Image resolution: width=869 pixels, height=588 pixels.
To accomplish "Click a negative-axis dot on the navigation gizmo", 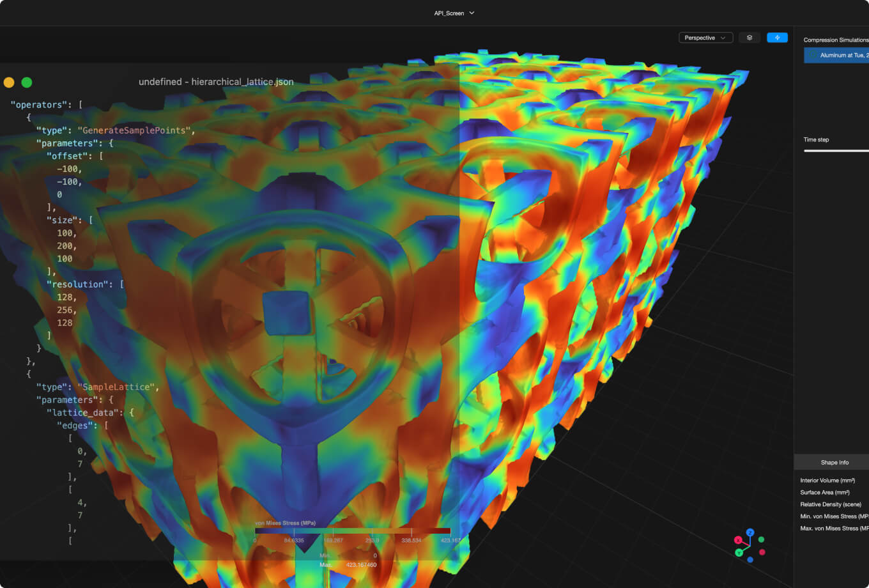I will (x=761, y=539).
